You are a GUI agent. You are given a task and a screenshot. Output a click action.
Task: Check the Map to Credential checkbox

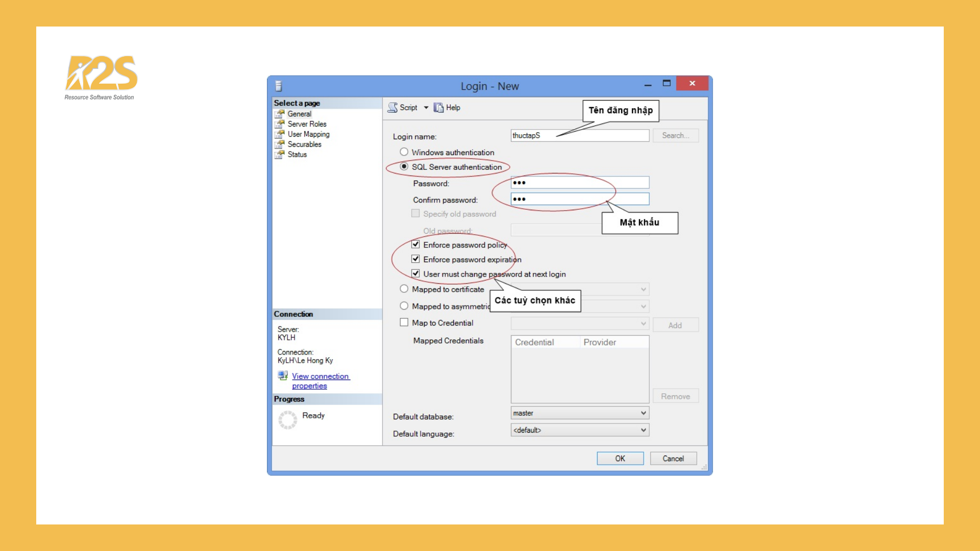[x=404, y=322]
